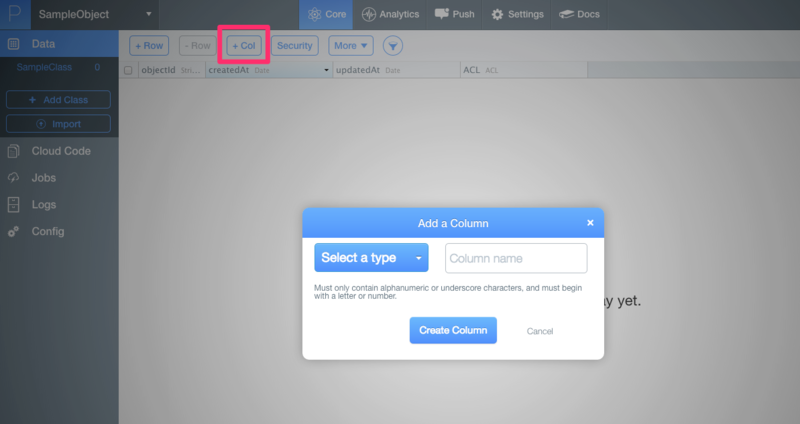This screenshot has width=800, height=424.
Task: Click the filter funnel icon
Action: (x=393, y=46)
